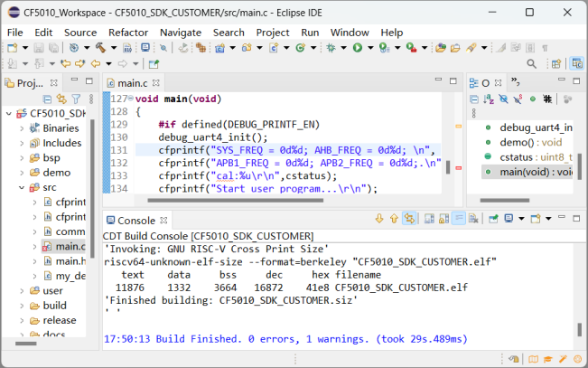Switch to the main.c editor tab
Image resolution: width=588 pixels, height=368 pixels.
pyautogui.click(x=133, y=83)
